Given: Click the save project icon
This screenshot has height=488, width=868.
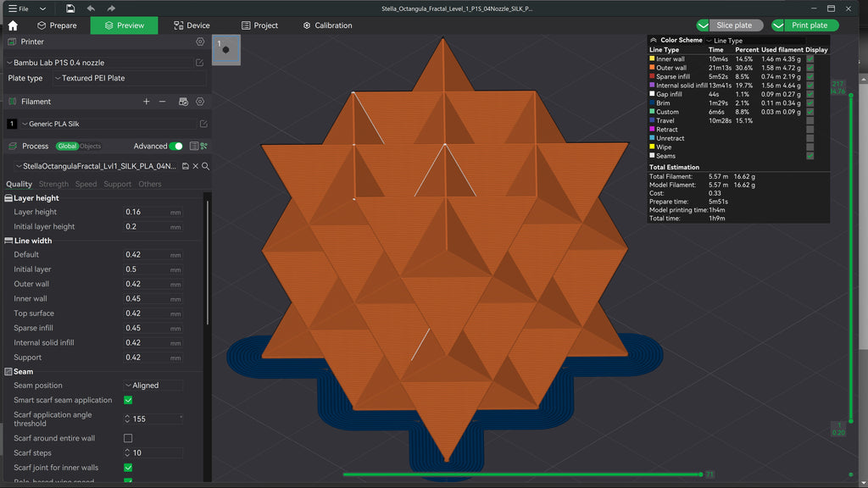Looking at the screenshot, I should point(70,8).
